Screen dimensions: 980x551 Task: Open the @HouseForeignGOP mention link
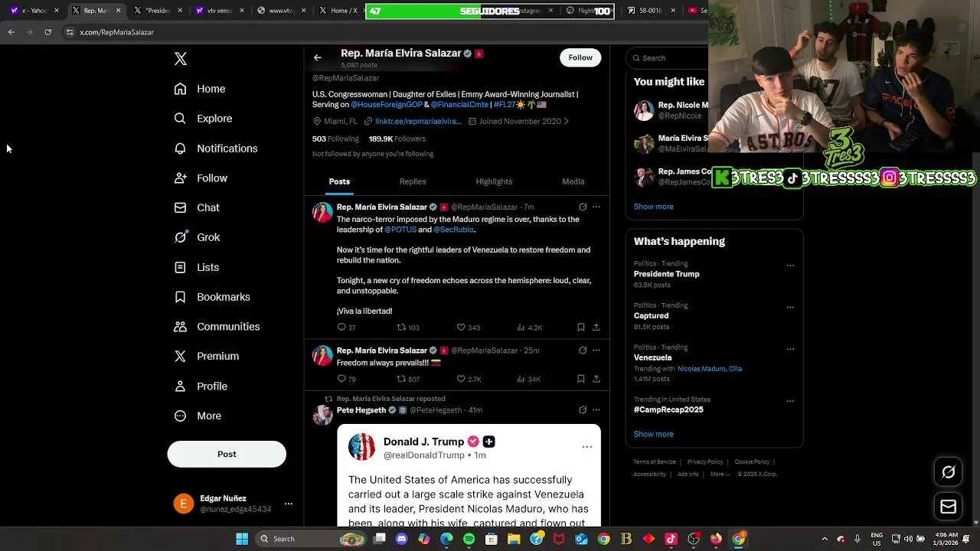tap(387, 104)
